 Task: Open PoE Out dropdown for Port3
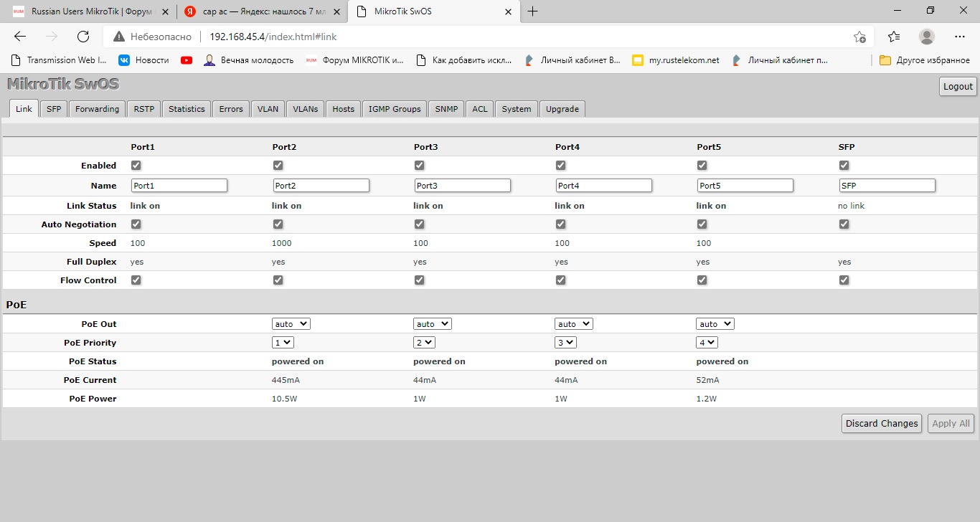coord(433,324)
